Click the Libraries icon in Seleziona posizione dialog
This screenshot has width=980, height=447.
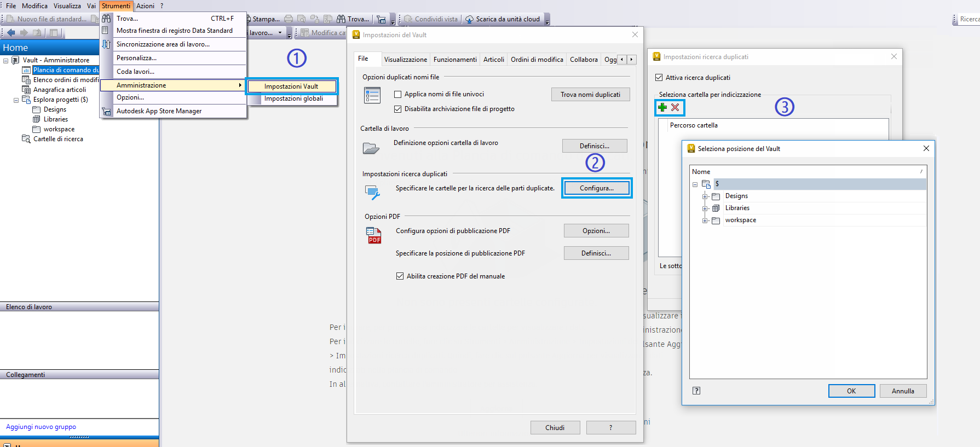(x=716, y=208)
